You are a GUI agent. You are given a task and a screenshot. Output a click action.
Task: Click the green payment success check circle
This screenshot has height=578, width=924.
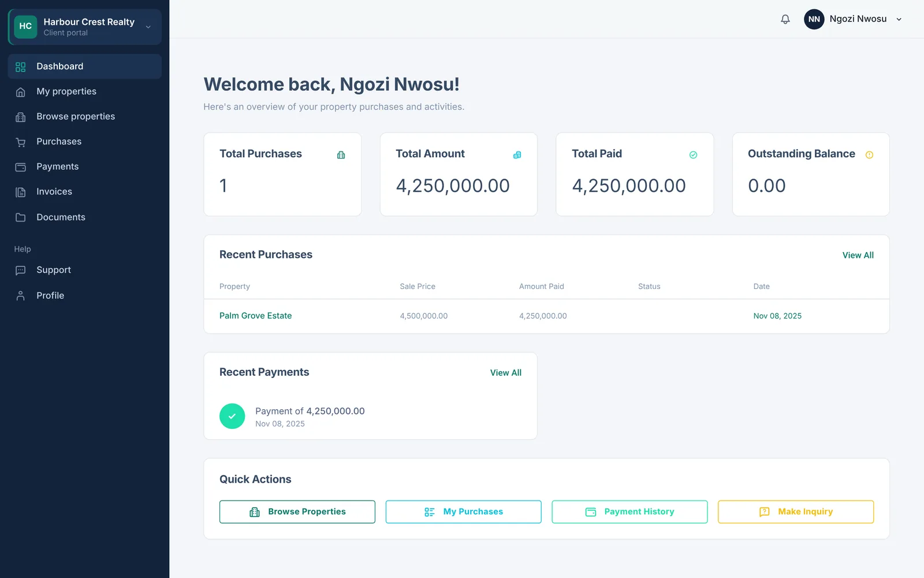tap(232, 416)
